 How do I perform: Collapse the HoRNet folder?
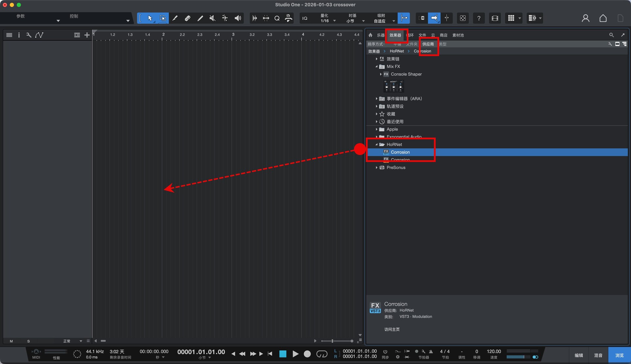[x=377, y=144]
